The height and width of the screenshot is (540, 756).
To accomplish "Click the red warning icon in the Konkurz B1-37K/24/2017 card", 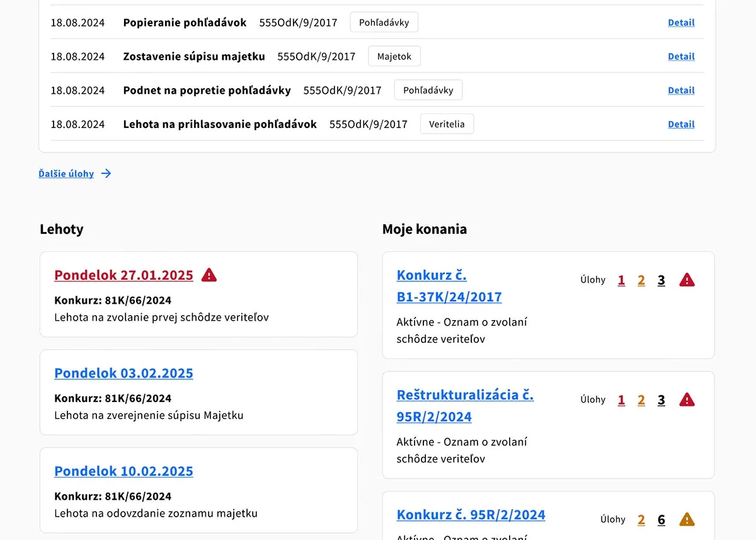I will 687,280.
